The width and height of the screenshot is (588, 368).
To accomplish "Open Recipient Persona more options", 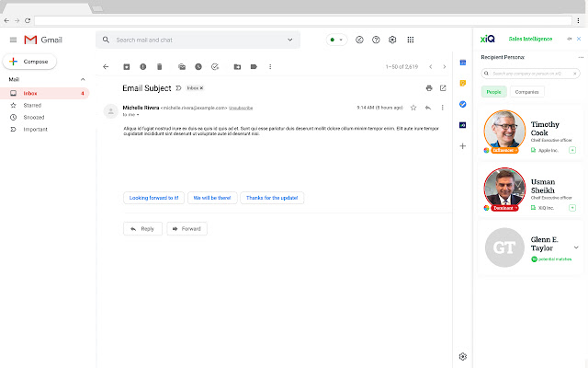I will [x=581, y=57].
